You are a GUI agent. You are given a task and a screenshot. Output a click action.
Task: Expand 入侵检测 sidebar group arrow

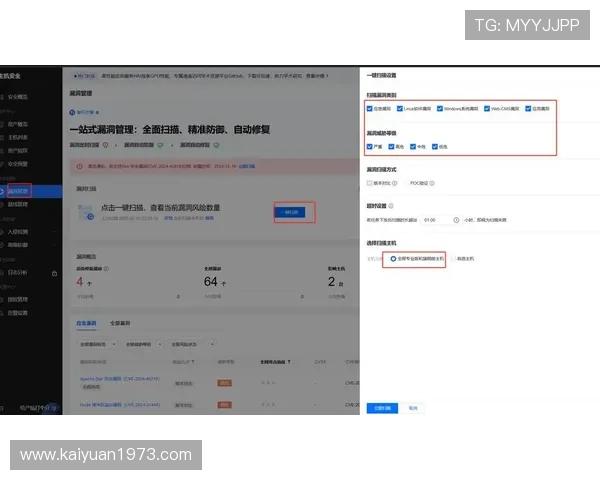pyautogui.click(x=54, y=232)
